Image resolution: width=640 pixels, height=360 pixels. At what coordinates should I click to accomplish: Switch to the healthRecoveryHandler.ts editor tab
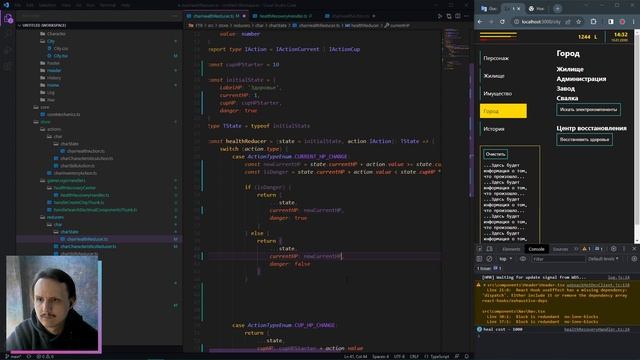click(x=283, y=16)
